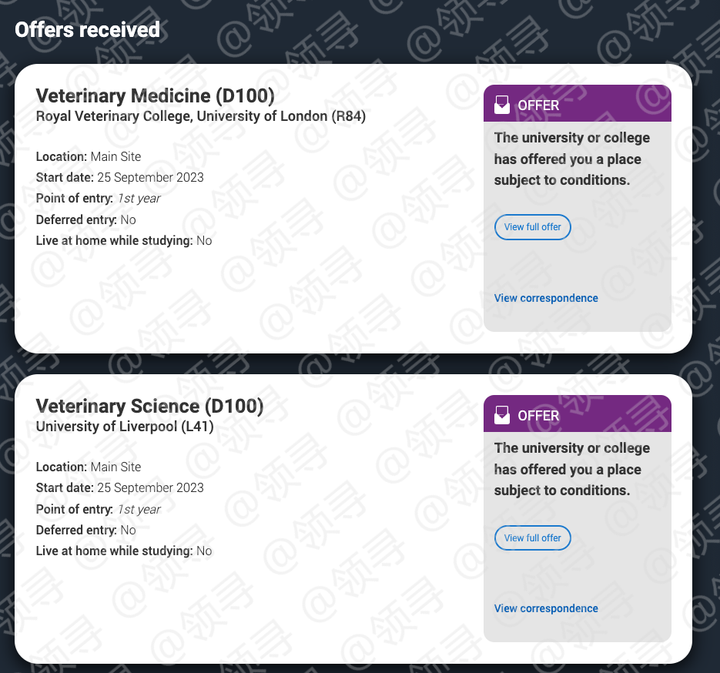Screen dimensions: 720x673
Task: Select Royal Veterinary College, University of London text
Action: pyautogui.click(x=200, y=117)
